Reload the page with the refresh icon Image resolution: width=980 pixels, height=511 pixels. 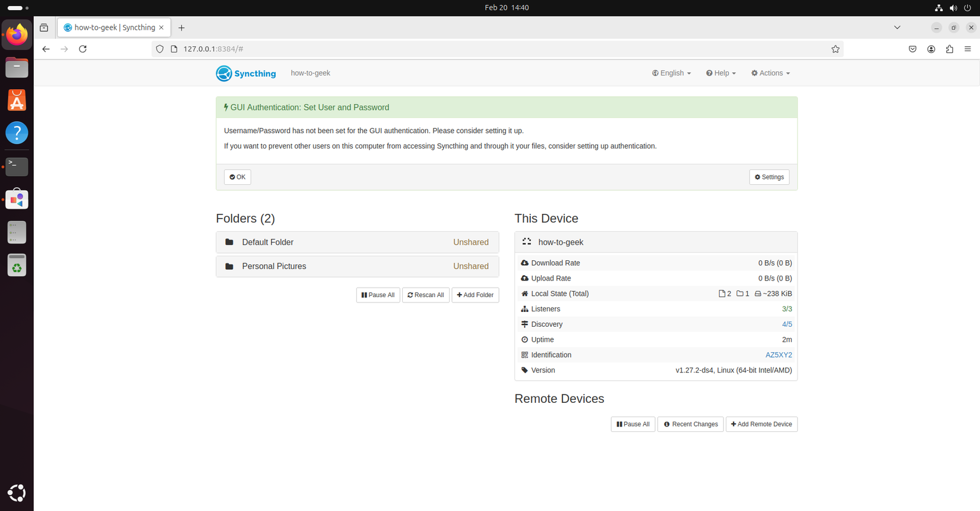pyautogui.click(x=83, y=49)
